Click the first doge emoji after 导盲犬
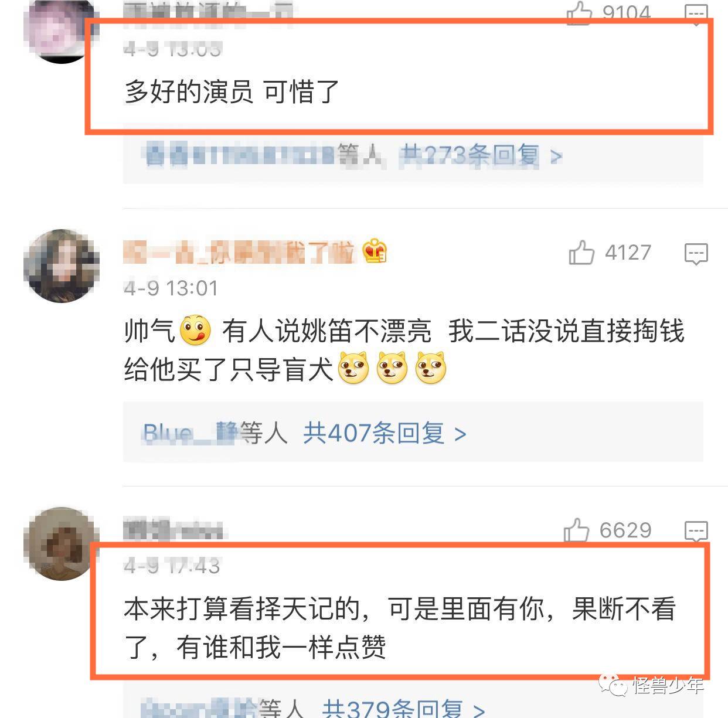 click(353, 368)
